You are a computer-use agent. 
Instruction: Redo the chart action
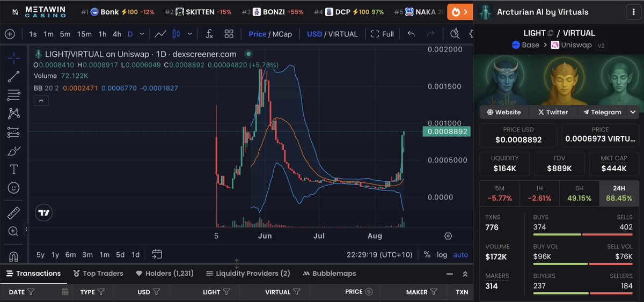(430, 34)
